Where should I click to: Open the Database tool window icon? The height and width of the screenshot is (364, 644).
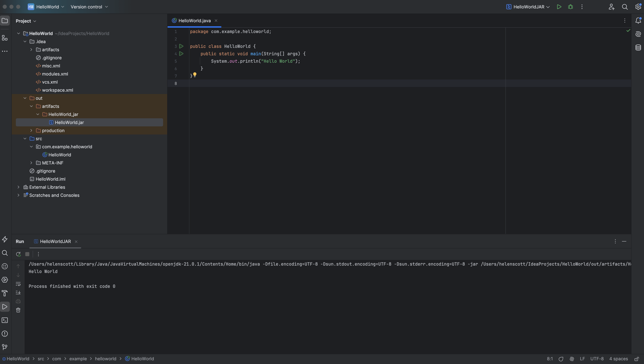tap(638, 48)
